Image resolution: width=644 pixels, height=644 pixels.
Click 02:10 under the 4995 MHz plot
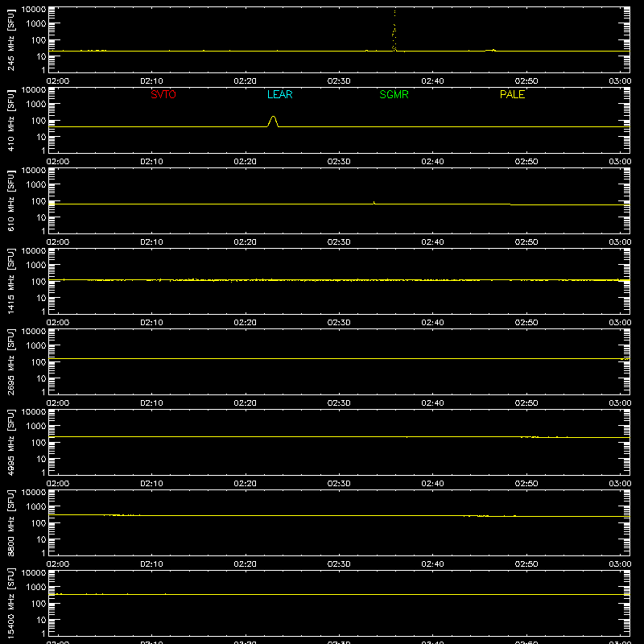(151, 484)
